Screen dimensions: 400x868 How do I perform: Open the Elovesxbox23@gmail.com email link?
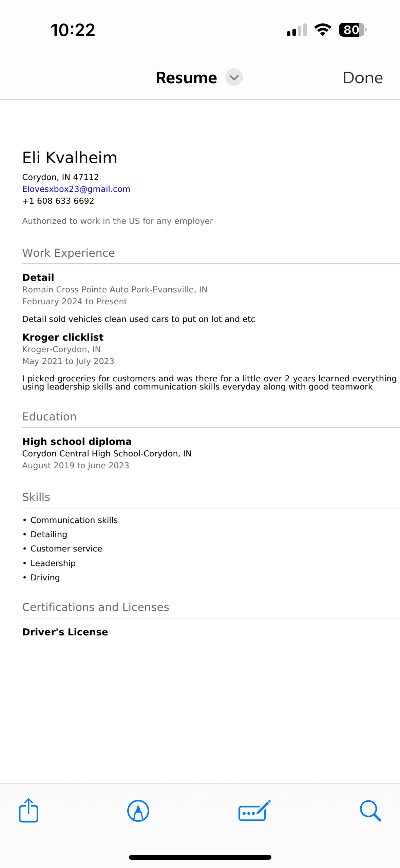click(x=76, y=189)
